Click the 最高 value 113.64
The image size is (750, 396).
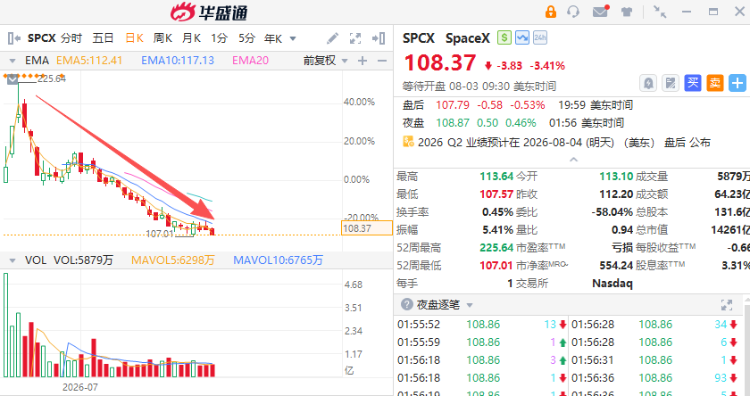[x=496, y=176]
